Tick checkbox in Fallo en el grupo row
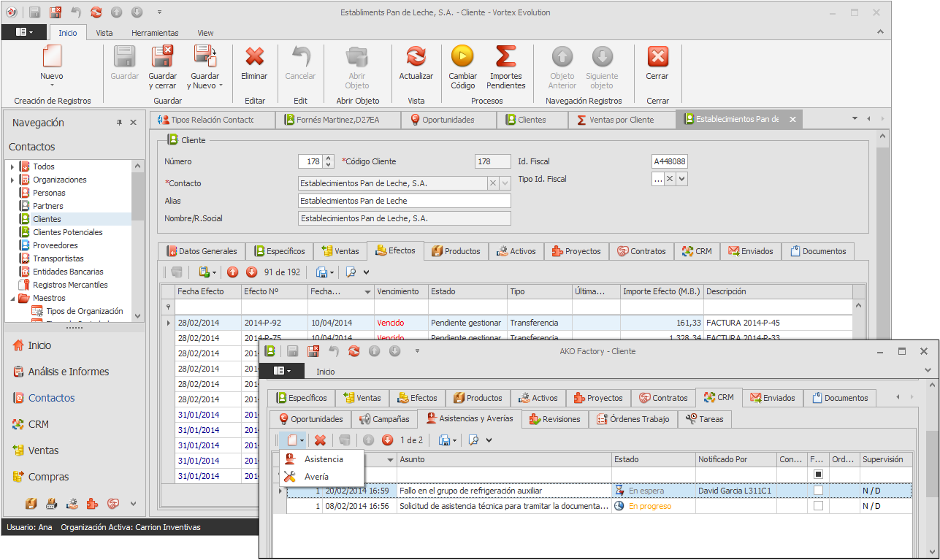Screen dimensions: 940x560 point(818,491)
